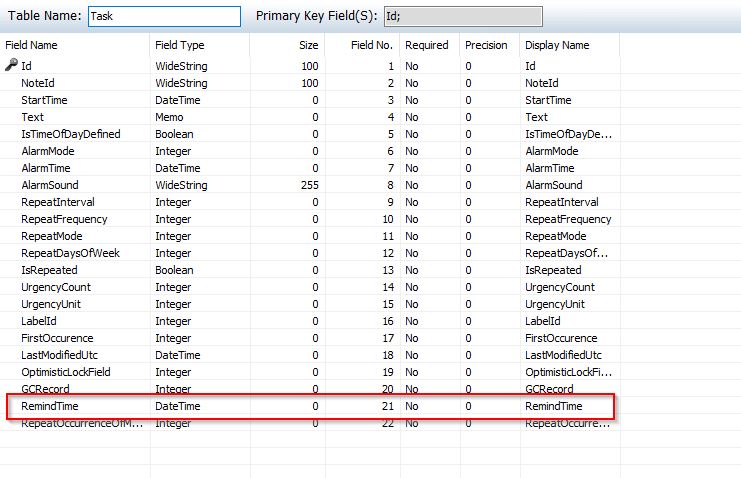Select the UrgencyUnit field name cell
741x478 pixels.
coord(51,304)
